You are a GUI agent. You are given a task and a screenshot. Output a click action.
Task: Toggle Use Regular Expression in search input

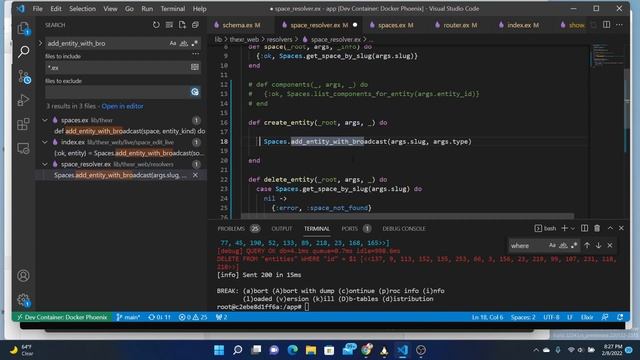194,43
